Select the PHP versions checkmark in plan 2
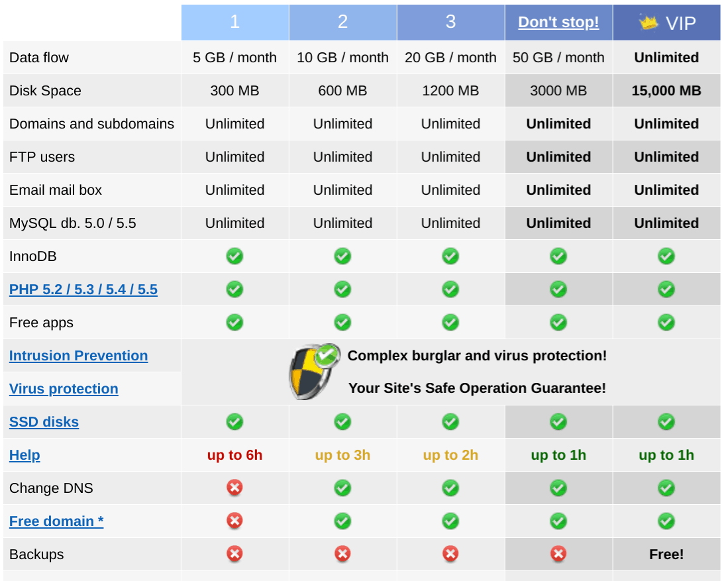Screen dimensions: 728x581 click(x=342, y=290)
